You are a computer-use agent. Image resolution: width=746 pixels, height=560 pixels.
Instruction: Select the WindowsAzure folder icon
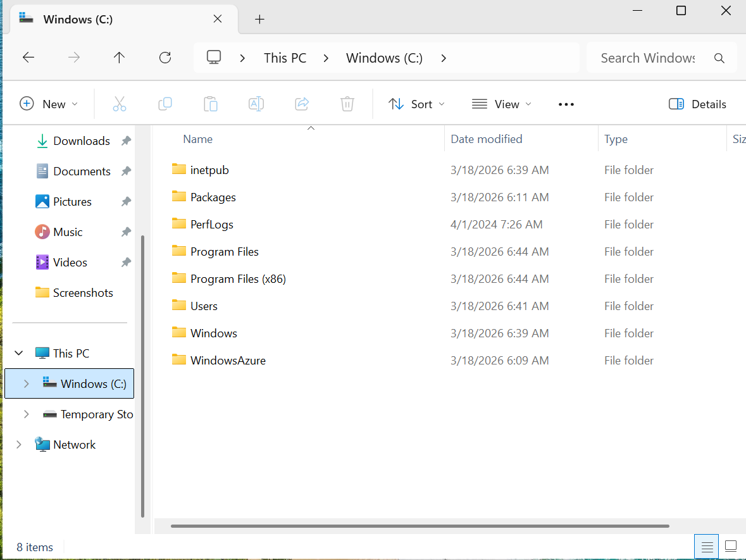click(x=179, y=359)
